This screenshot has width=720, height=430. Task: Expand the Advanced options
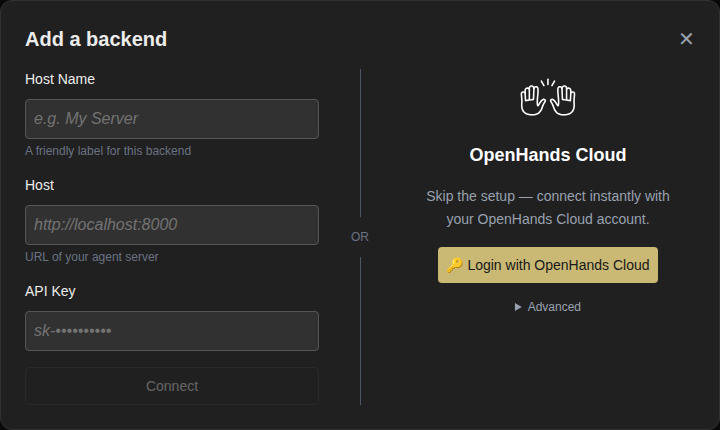pos(548,307)
